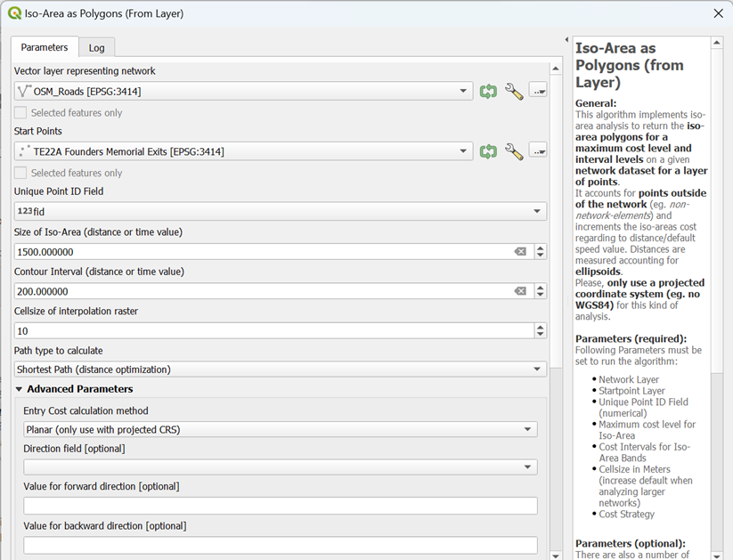Browse for Start Points file with ellipsis button
Viewport: 733px width, 560px height.
(538, 151)
